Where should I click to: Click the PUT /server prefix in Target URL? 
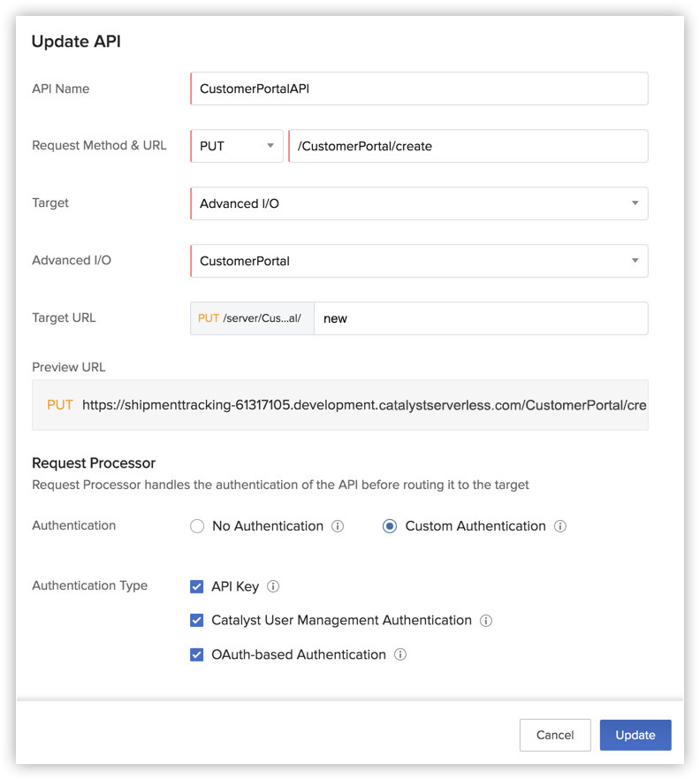(252, 318)
